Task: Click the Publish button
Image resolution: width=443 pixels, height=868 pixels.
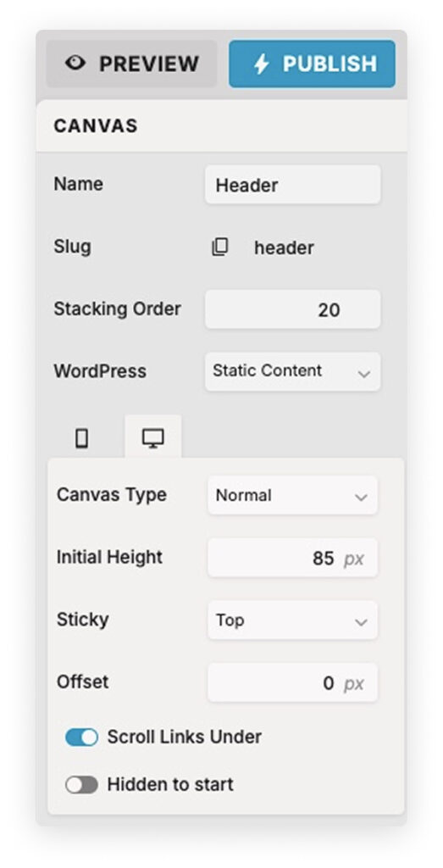Action: click(313, 64)
